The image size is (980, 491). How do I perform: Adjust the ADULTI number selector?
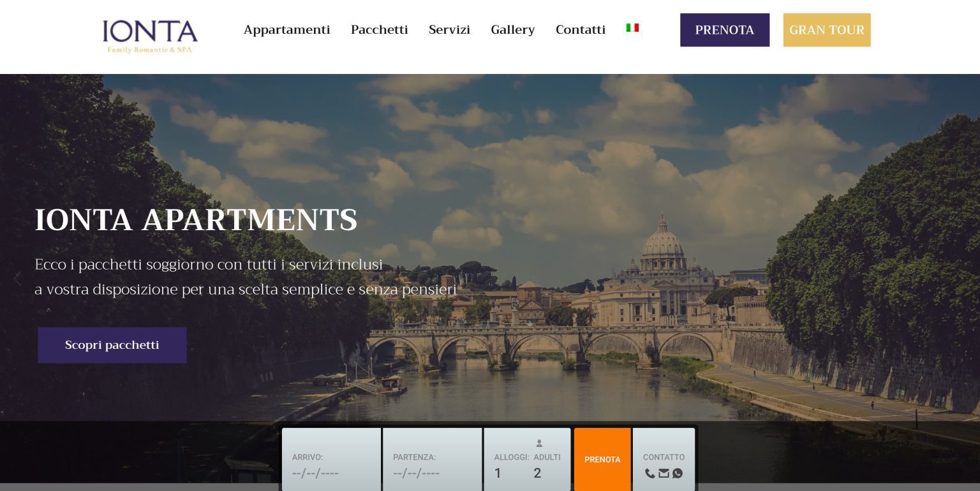pyautogui.click(x=537, y=473)
